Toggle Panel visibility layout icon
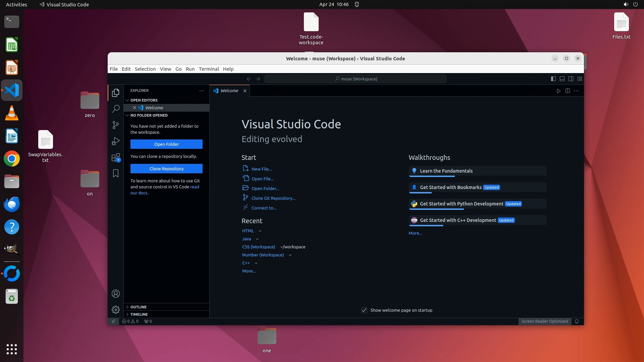This screenshot has width=644, height=362. coord(562,79)
